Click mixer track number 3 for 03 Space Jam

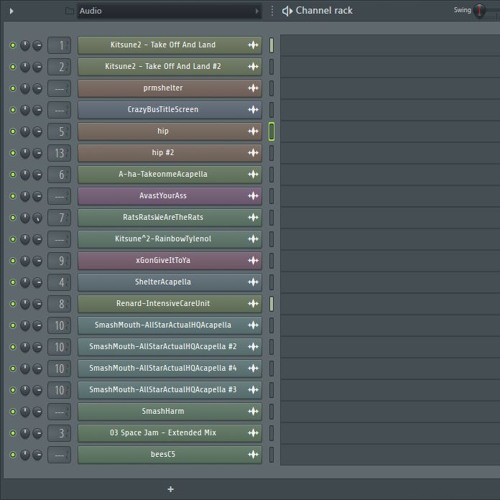click(x=59, y=433)
